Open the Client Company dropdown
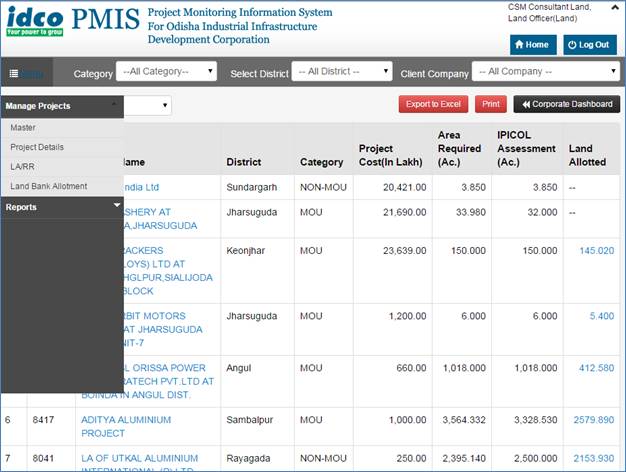The height and width of the screenshot is (472, 626). tap(546, 71)
